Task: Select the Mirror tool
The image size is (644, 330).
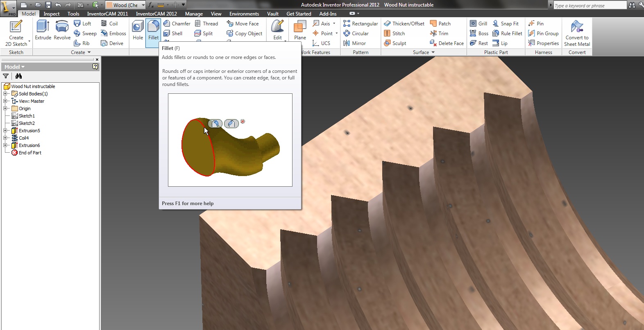Action: pos(355,43)
